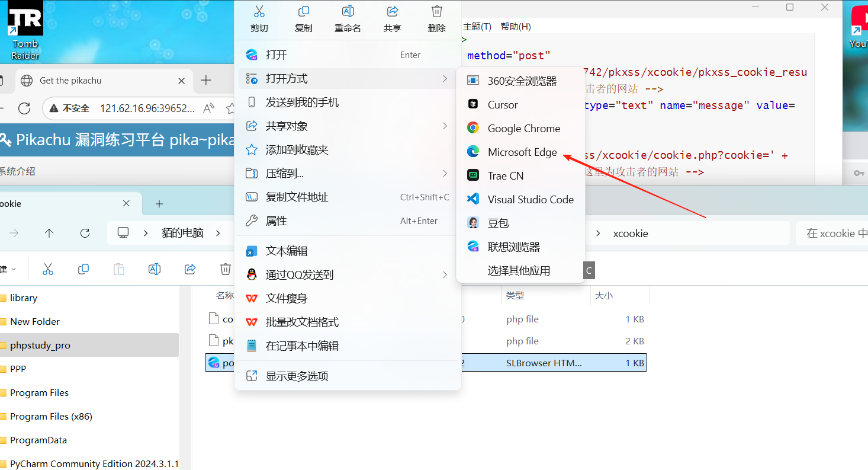The height and width of the screenshot is (470, 868).
Task: Click Explorer toolbar share icon
Action: (190, 269)
